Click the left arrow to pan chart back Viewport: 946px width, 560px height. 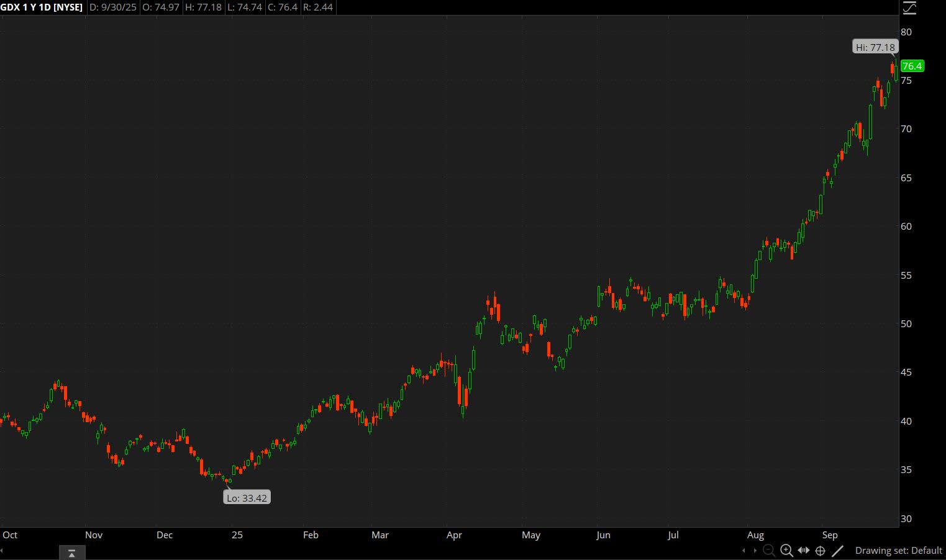pyautogui.click(x=744, y=550)
